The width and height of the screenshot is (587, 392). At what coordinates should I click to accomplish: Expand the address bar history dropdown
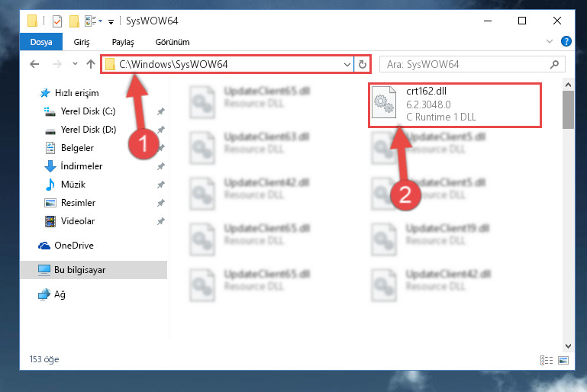(x=347, y=64)
